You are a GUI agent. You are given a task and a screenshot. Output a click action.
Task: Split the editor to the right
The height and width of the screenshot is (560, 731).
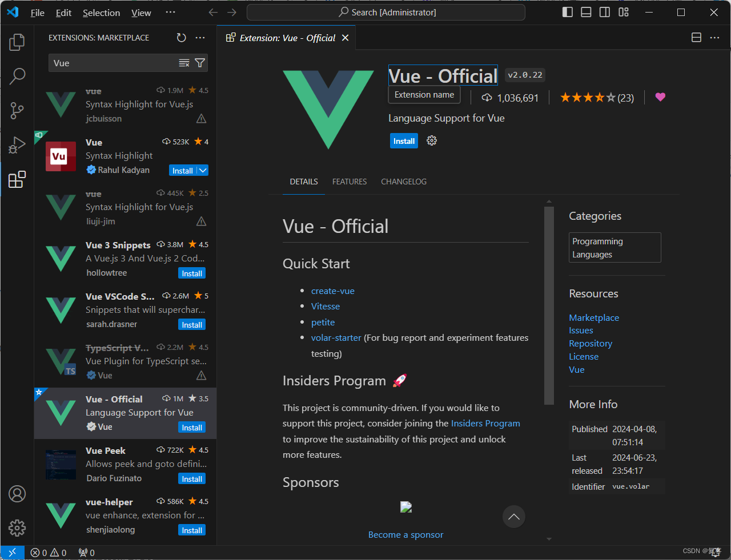click(696, 38)
